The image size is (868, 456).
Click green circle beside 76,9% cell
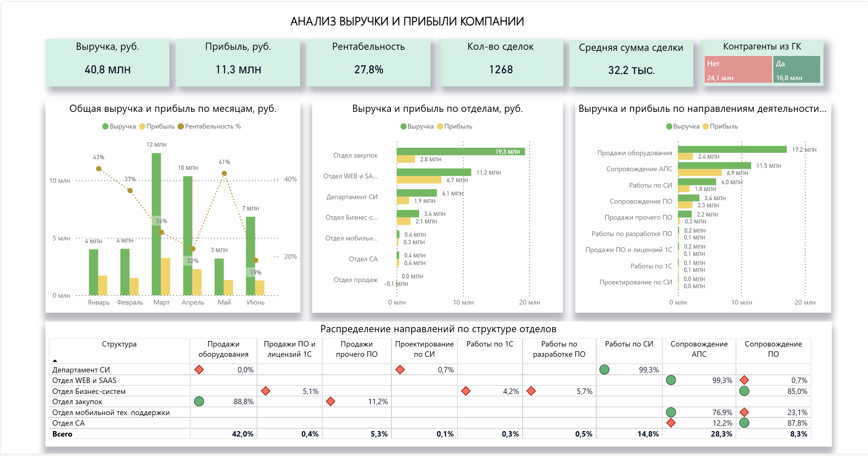(671, 412)
